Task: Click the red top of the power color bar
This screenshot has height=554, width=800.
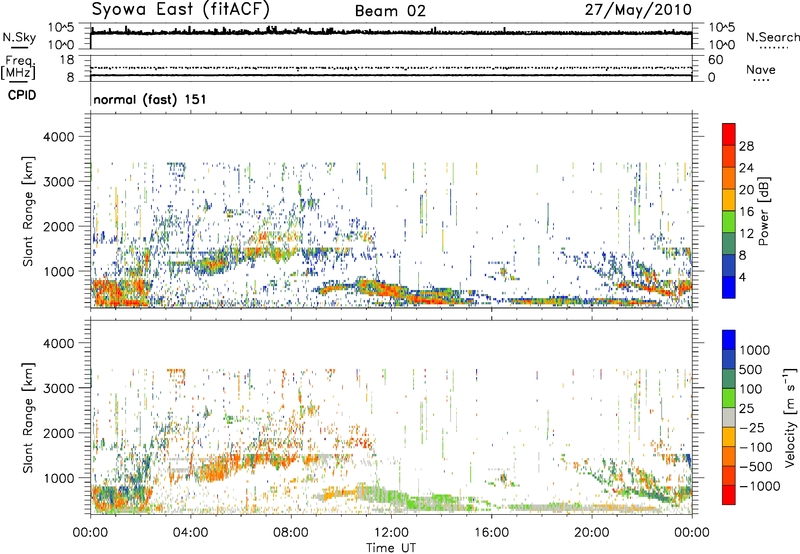Action: click(x=729, y=134)
